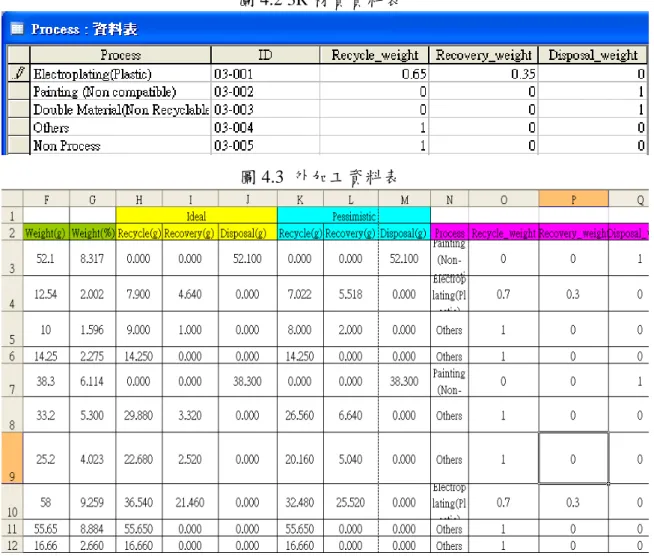The image size is (654, 556).
Task: Click the Recycle_weight column header in Access table
Action: pyautogui.click(x=374, y=55)
